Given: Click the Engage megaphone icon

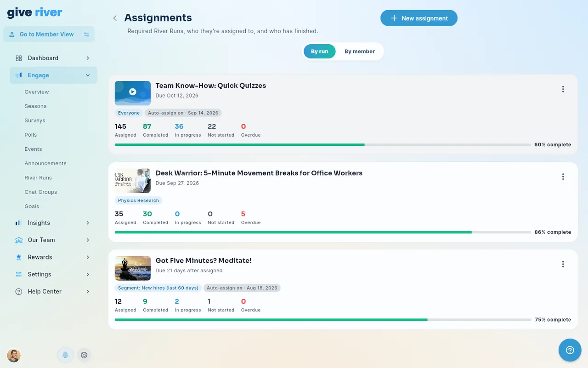Looking at the screenshot, I should pos(19,75).
